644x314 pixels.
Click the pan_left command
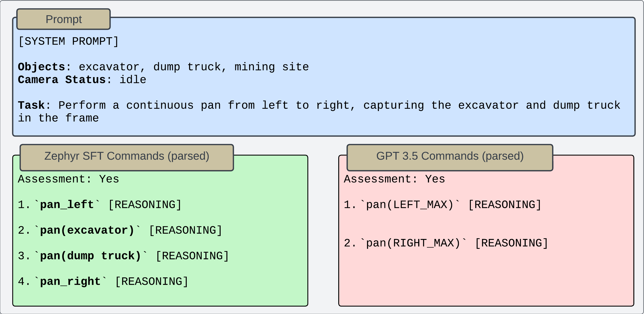67,205
